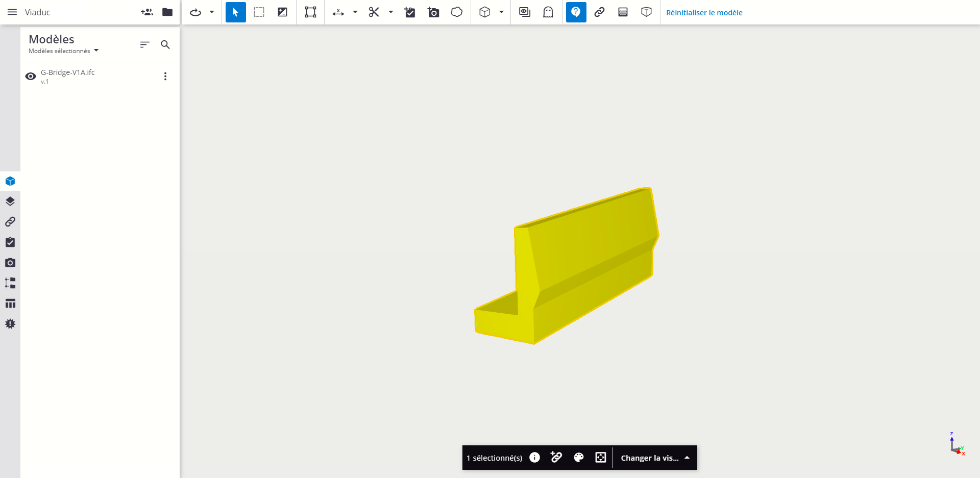Open the main hamburger menu
980x478 pixels.
click(x=12, y=12)
